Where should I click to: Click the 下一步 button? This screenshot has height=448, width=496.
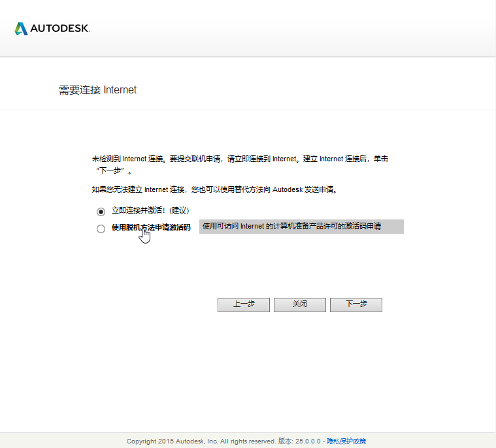click(356, 305)
